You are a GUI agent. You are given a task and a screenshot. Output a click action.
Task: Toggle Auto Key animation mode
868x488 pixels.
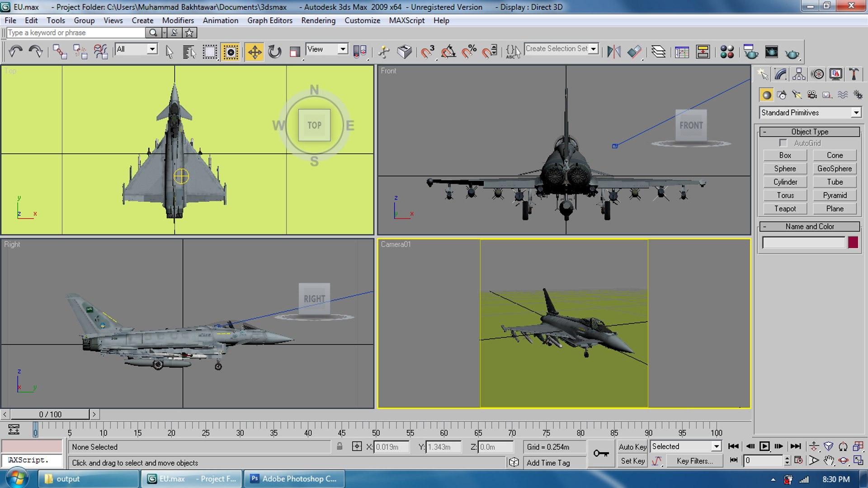coord(632,447)
